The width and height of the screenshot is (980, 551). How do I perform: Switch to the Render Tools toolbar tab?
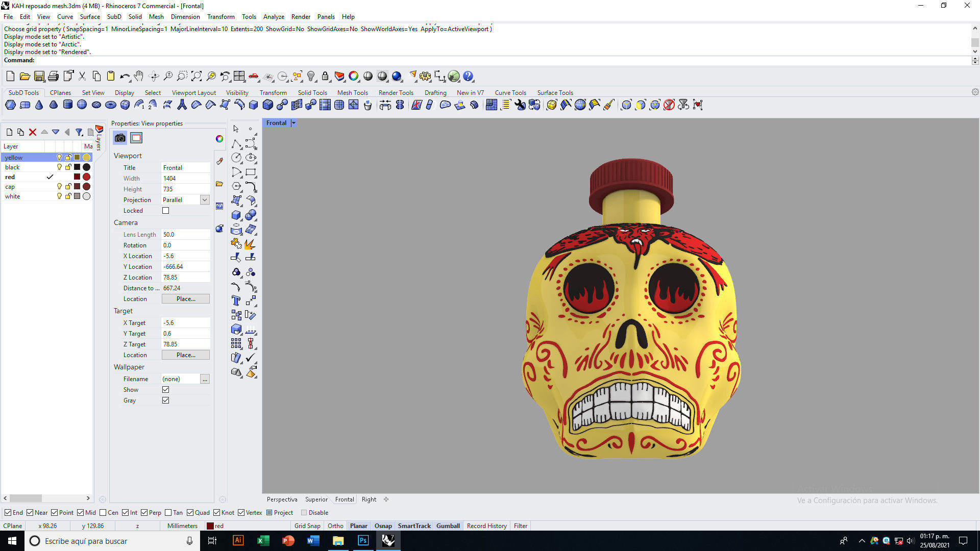(396, 93)
